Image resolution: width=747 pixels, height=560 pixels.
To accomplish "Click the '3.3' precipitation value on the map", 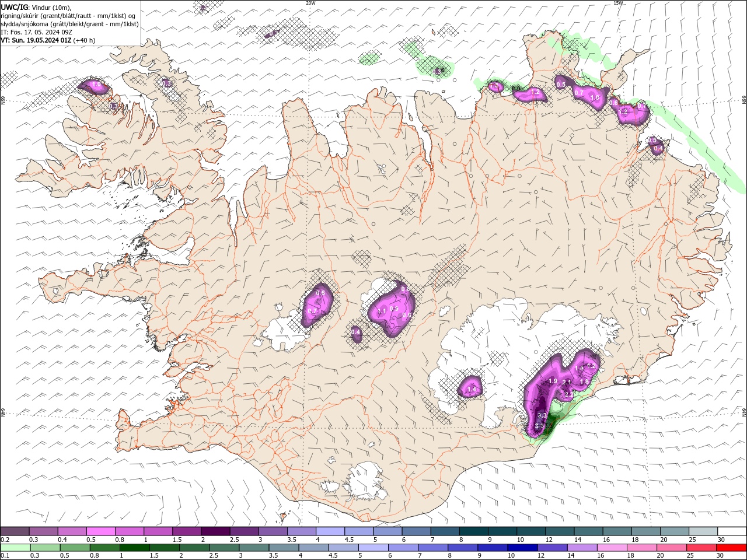I will click(542, 416).
